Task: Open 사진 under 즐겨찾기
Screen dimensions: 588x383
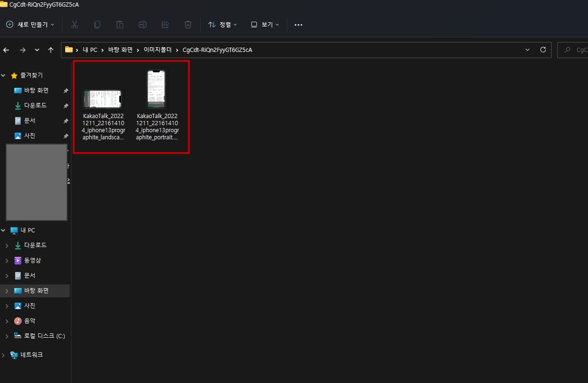Action: tap(30, 136)
